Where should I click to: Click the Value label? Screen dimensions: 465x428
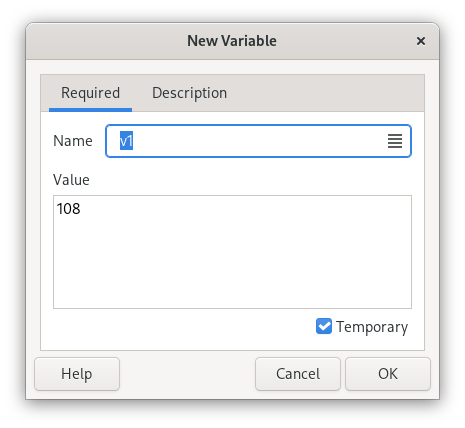point(71,180)
